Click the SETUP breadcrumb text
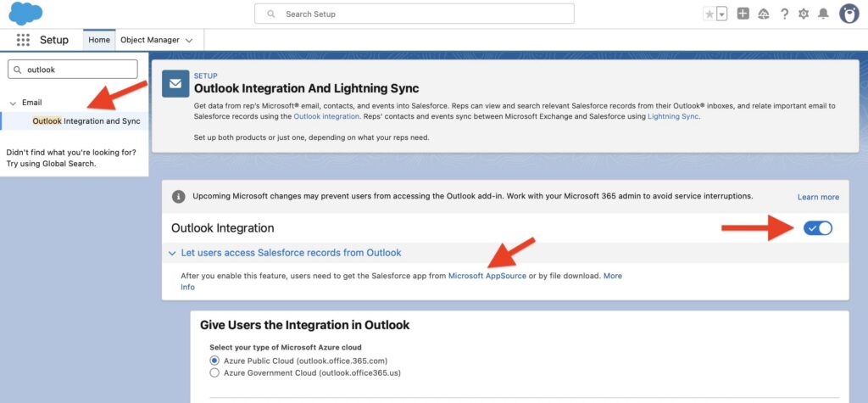Viewport: 868px width, 403px height. [205, 76]
